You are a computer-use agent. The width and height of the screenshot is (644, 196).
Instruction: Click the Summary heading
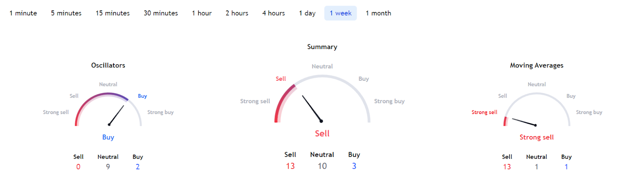click(322, 47)
